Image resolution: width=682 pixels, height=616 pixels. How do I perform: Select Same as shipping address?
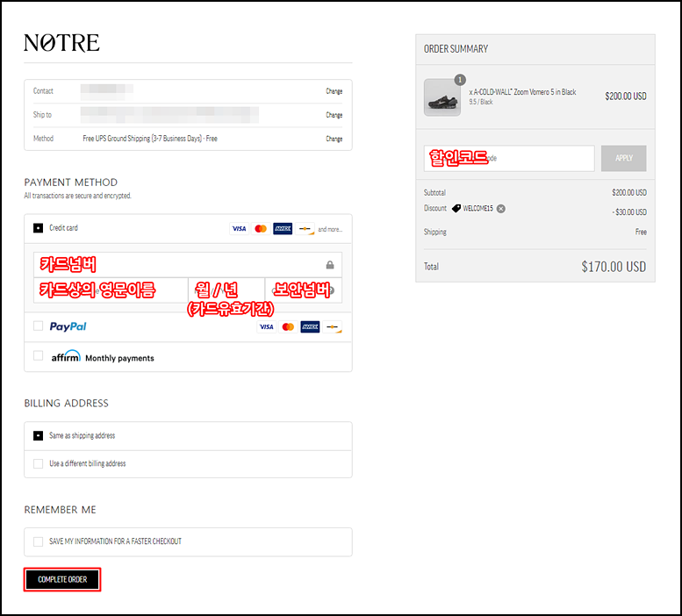coord(39,435)
